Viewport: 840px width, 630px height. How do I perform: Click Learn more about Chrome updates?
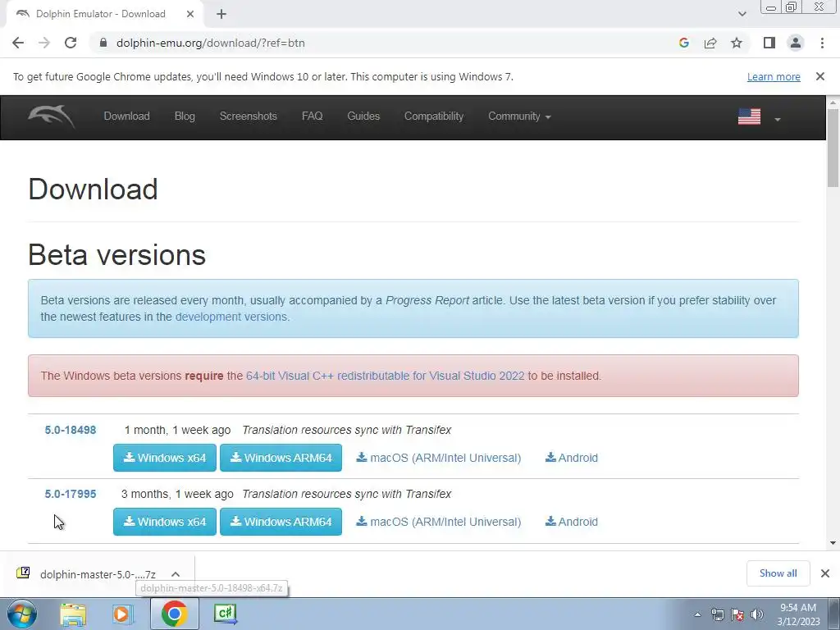coord(774,76)
